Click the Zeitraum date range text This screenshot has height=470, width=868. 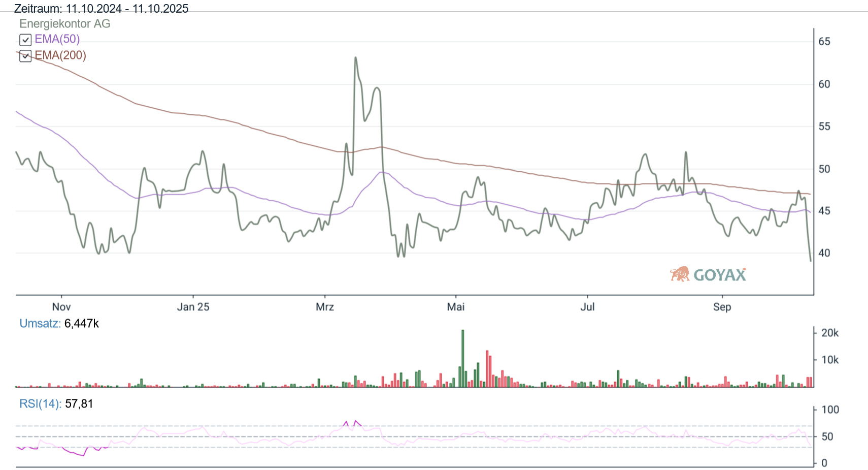tap(102, 9)
